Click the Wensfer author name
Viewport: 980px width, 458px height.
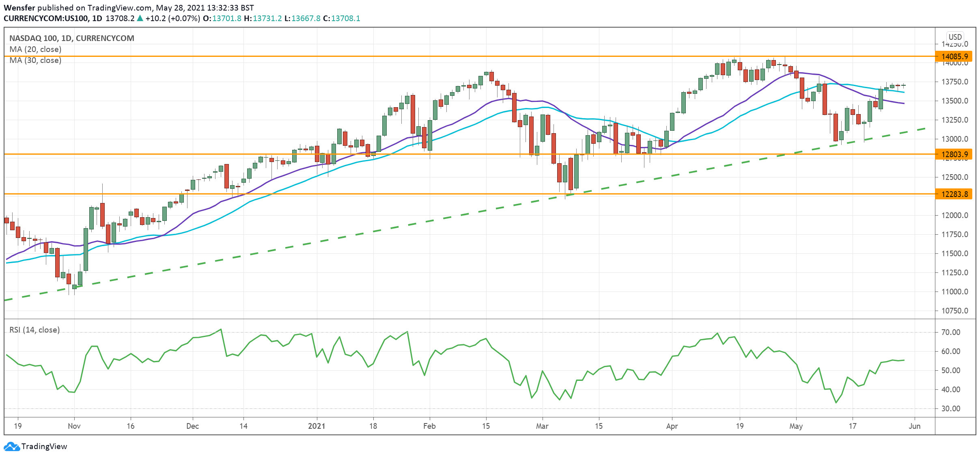click(19, 8)
